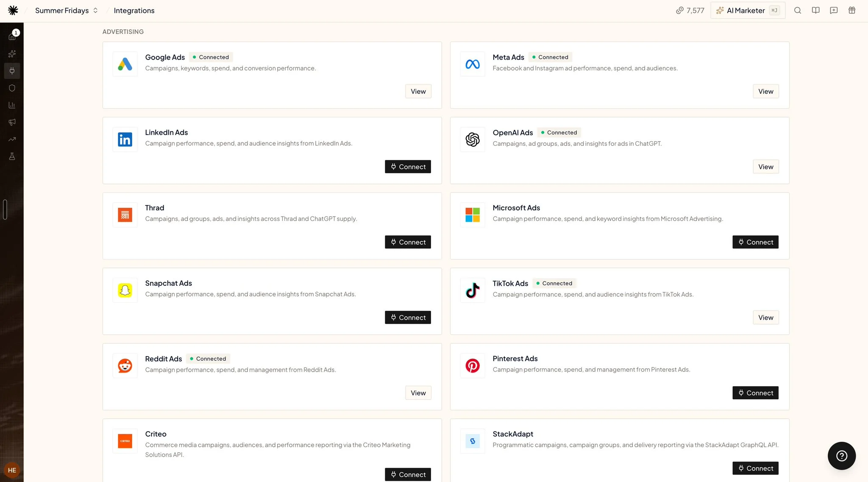The image size is (868, 482).
Task: Click the 7,577 credits counter
Action: (x=690, y=11)
